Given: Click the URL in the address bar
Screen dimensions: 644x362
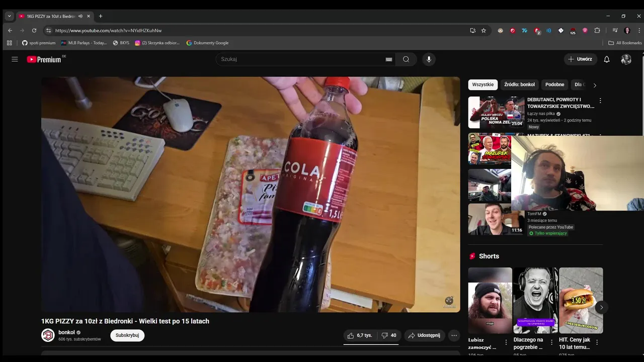Looking at the screenshot, I should click(x=108, y=30).
